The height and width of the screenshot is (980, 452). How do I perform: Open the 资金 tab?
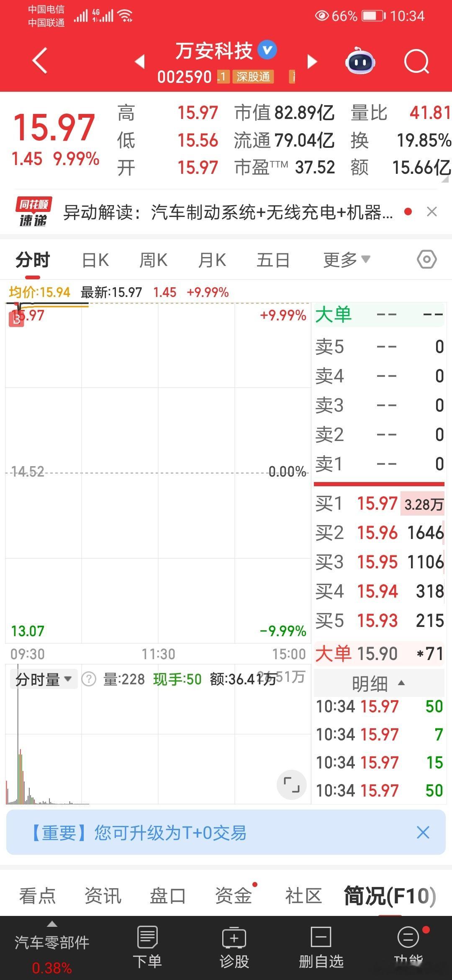click(x=233, y=895)
